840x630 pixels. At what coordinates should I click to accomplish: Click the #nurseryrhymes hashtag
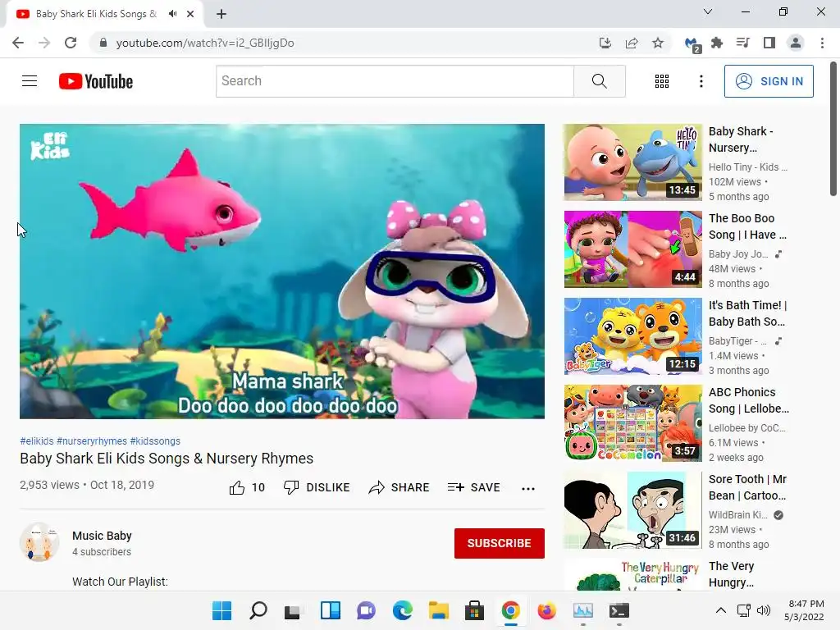tap(92, 441)
